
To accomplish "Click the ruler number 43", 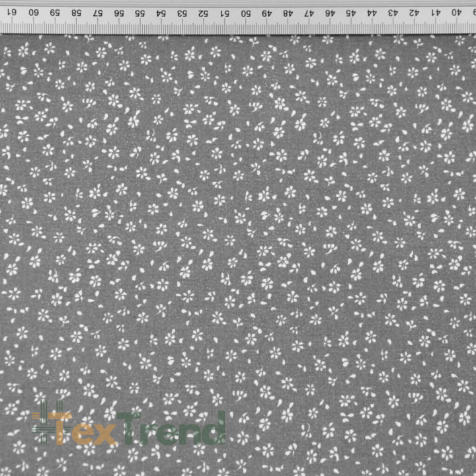I will click(x=393, y=13).
